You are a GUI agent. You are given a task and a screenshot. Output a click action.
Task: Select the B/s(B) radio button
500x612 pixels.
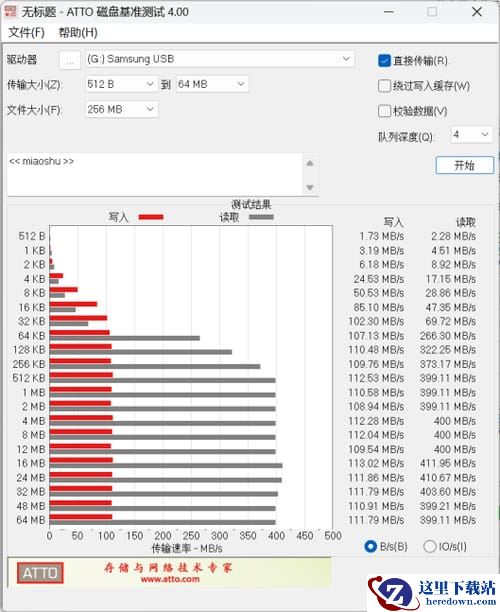[x=370, y=546]
